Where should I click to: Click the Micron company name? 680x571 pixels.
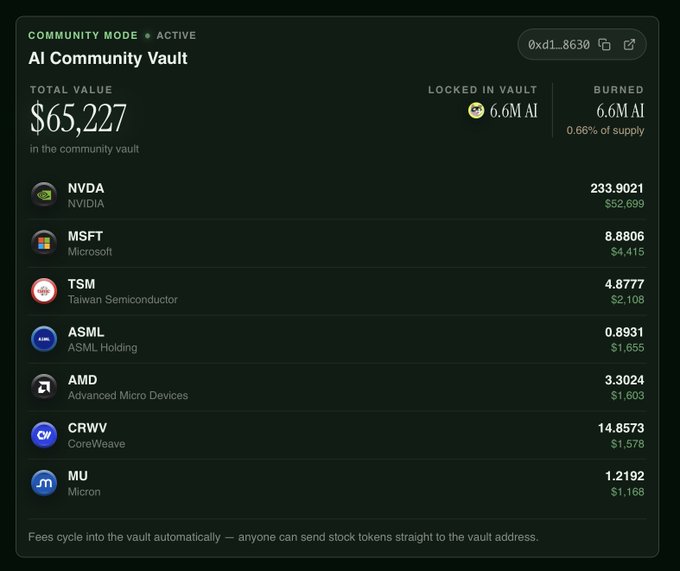[84, 492]
